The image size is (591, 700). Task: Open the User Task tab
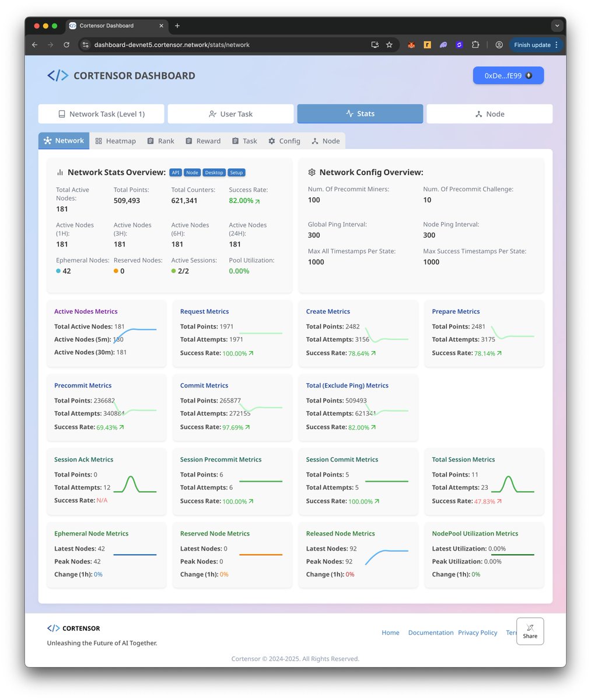230,114
